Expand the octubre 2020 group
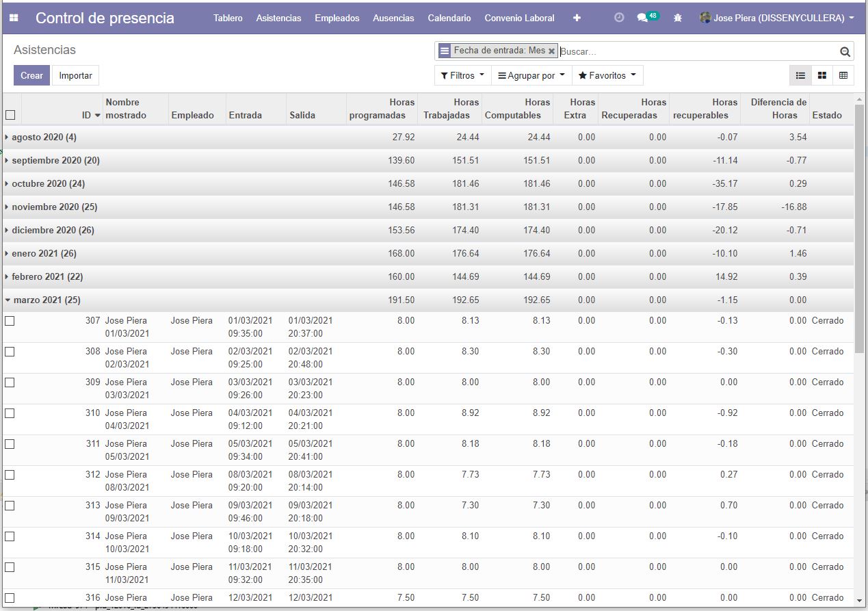 coord(48,184)
